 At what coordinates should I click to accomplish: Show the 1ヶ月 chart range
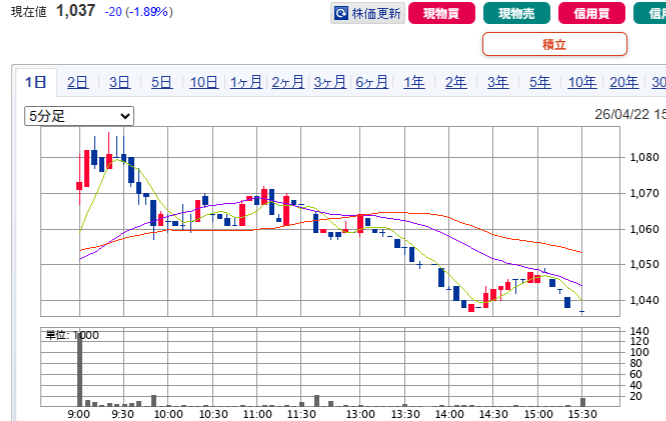(x=245, y=82)
